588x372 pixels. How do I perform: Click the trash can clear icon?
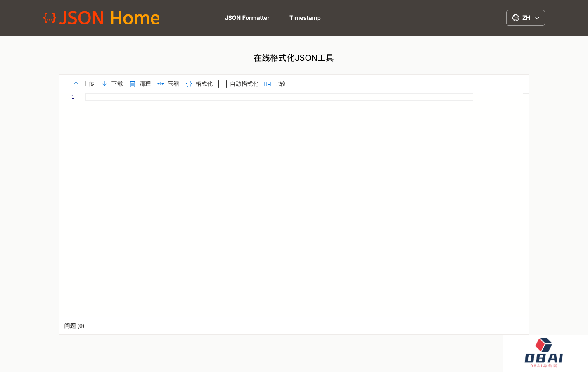(x=133, y=84)
